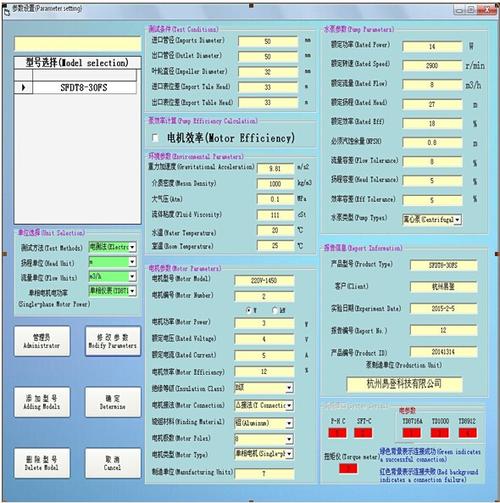The width and height of the screenshot is (500, 503).
Task: Click the Imports Diameter input field
Action: click(x=268, y=42)
